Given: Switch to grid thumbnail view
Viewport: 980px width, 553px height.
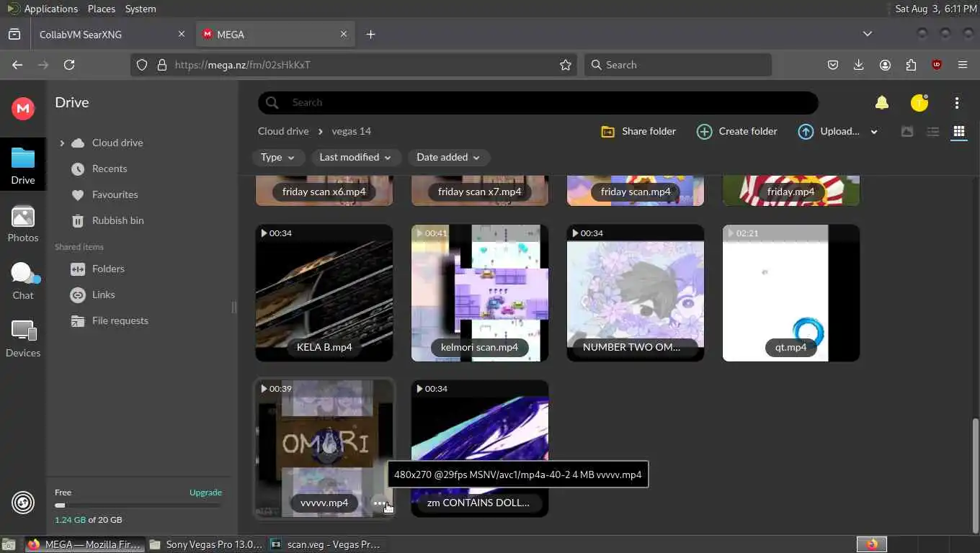Looking at the screenshot, I should [x=958, y=132].
